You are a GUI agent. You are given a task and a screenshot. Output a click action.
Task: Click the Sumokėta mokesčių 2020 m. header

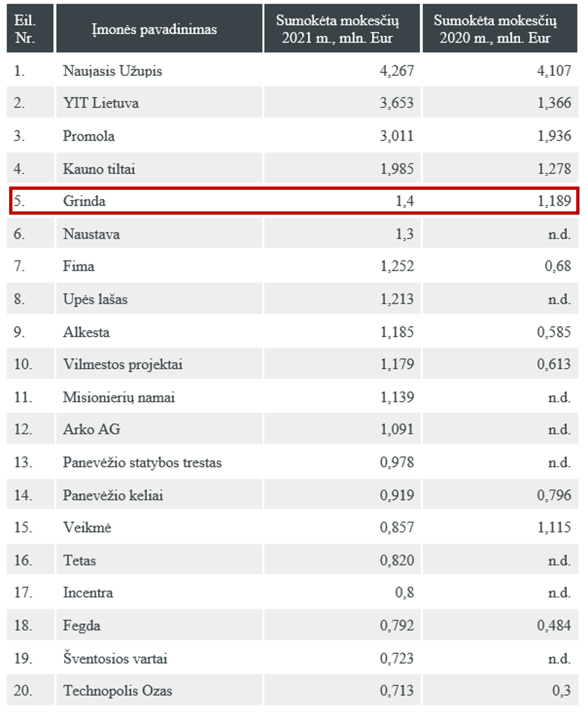click(495, 29)
